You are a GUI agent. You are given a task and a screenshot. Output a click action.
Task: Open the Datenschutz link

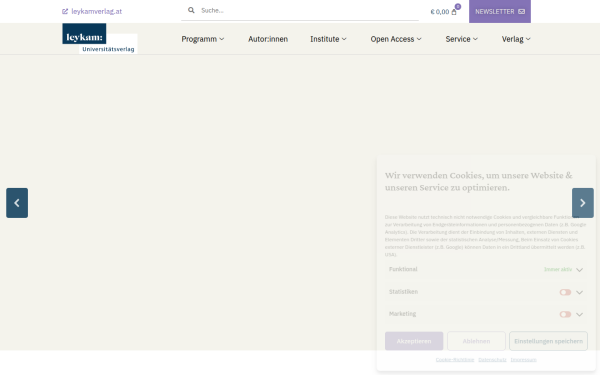492,360
